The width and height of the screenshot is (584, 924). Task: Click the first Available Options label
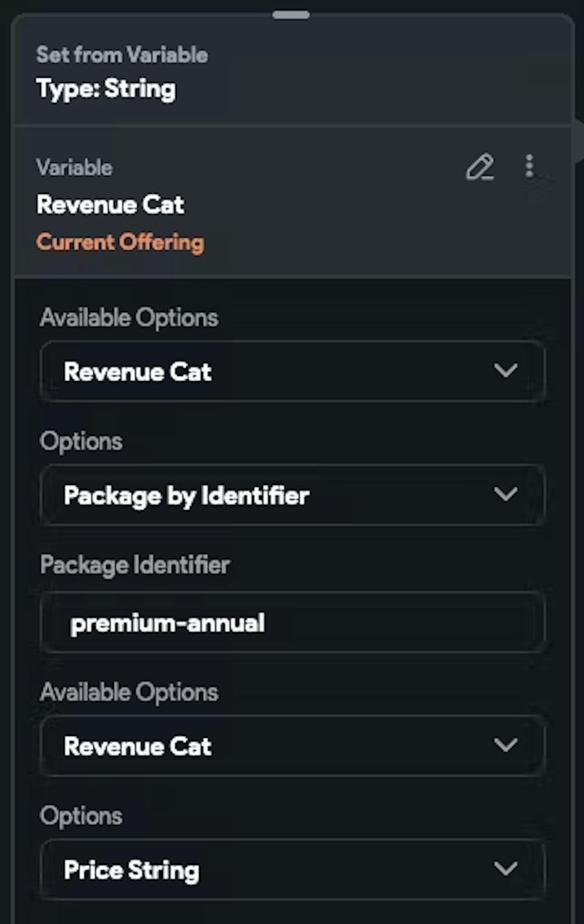(129, 318)
